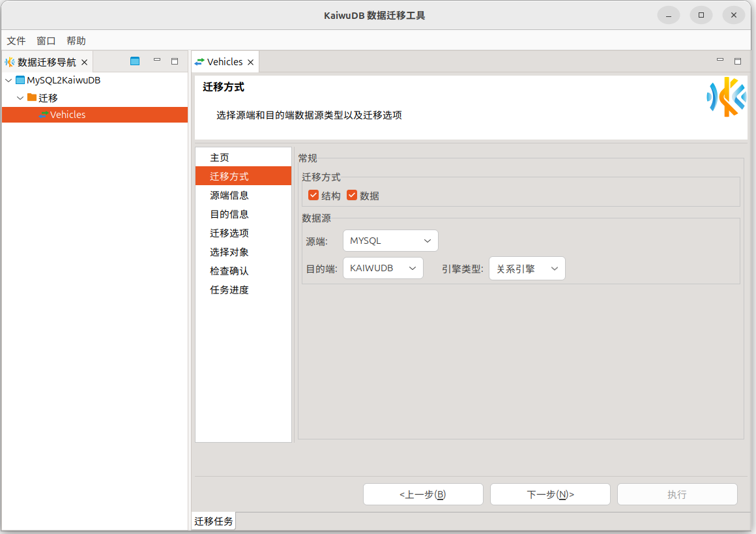The height and width of the screenshot is (534, 756).
Task: Open the 文件 menu
Action: click(x=16, y=40)
